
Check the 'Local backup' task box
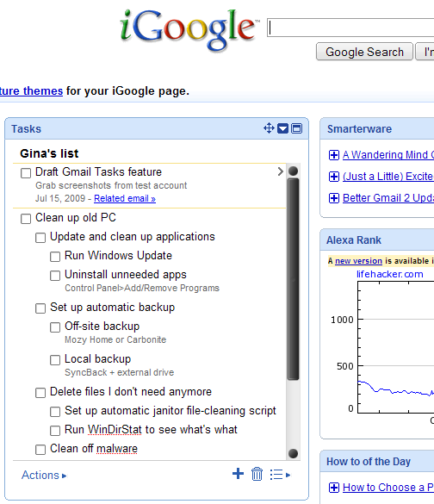(x=55, y=360)
